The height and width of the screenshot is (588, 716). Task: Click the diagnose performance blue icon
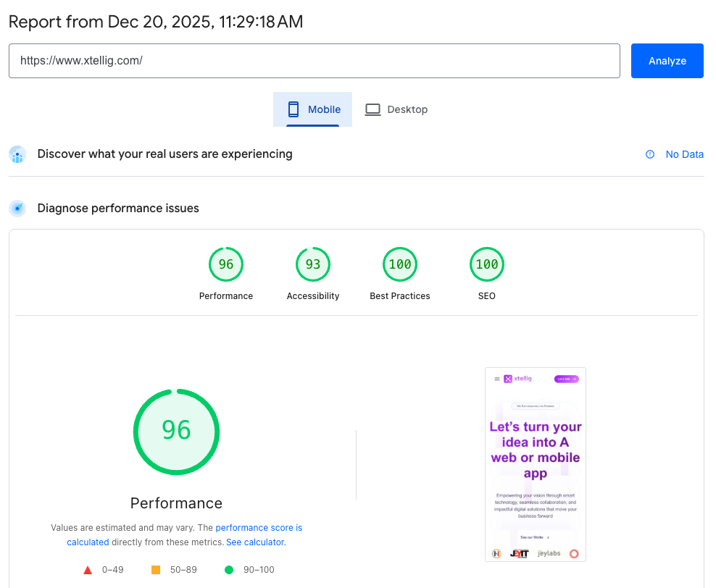click(17, 208)
